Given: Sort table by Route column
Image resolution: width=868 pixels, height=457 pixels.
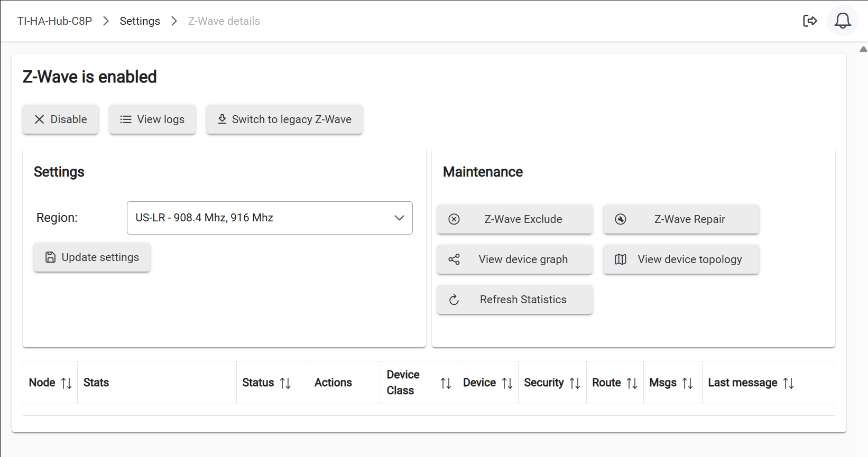Looking at the screenshot, I should click(632, 383).
